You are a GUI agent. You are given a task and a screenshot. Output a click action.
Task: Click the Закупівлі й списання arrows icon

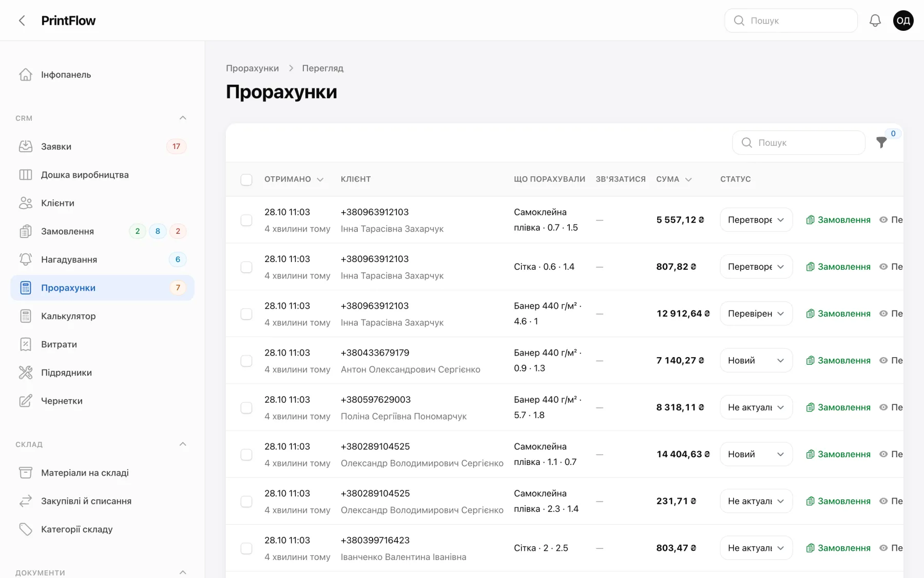pos(26,501)
